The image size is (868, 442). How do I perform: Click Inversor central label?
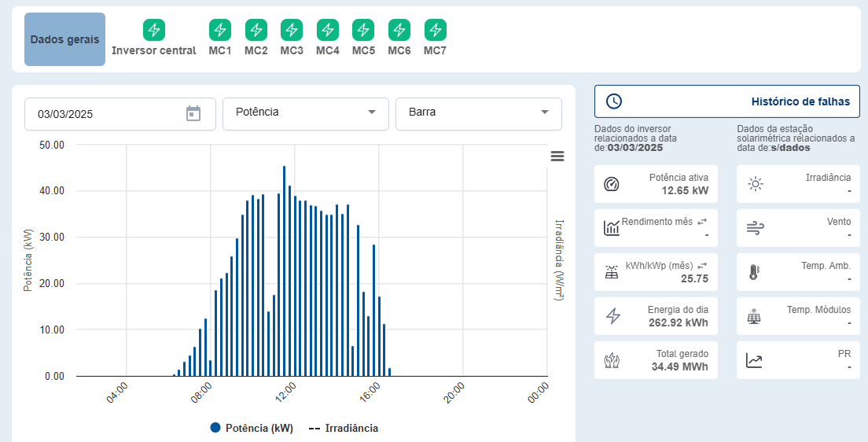coord(154,50)
